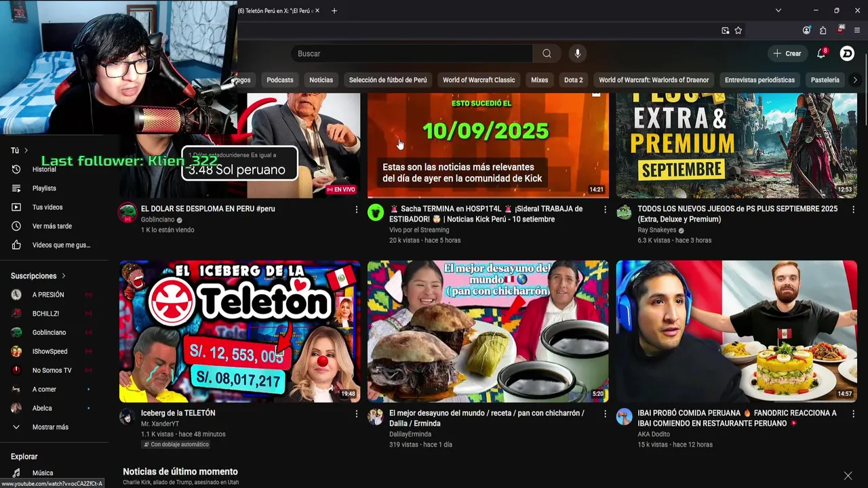Select the Noticias filter chip
This screenshot has height=488, width=868.
pyautogui.click(x=321, y=80)
